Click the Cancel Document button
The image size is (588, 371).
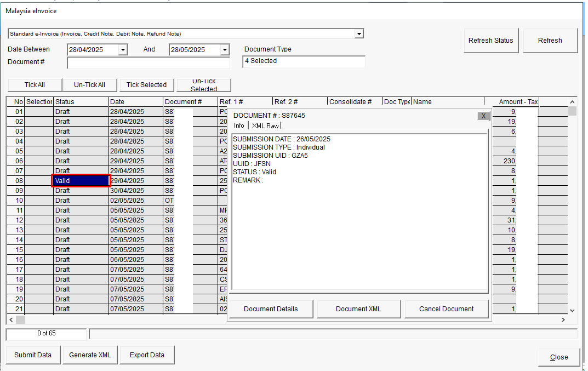446,309
